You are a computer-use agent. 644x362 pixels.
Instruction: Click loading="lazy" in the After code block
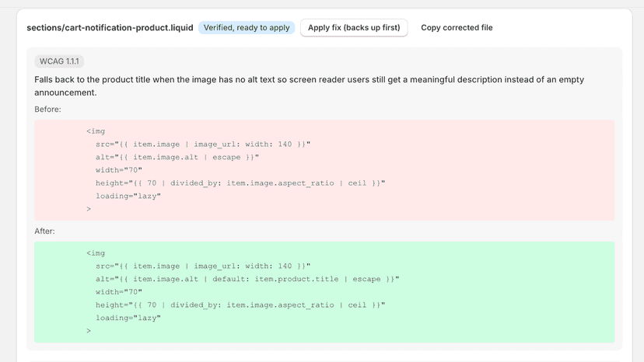(128, 318)
